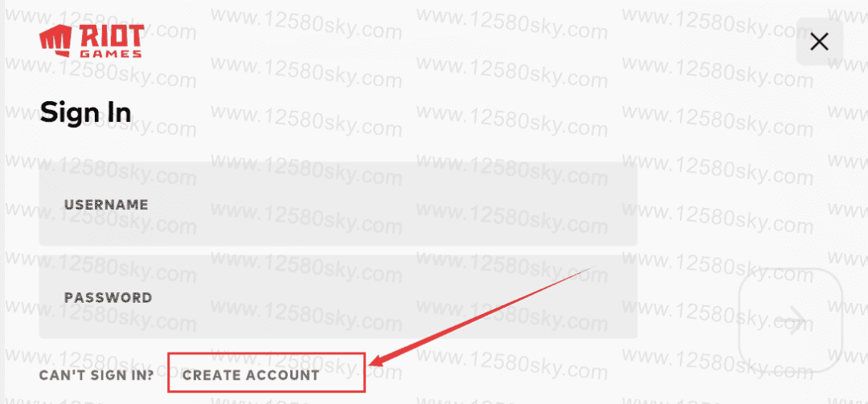Click the Sign In heading
Viewport: 868px width, 404px height.
[x=85, y=113]
